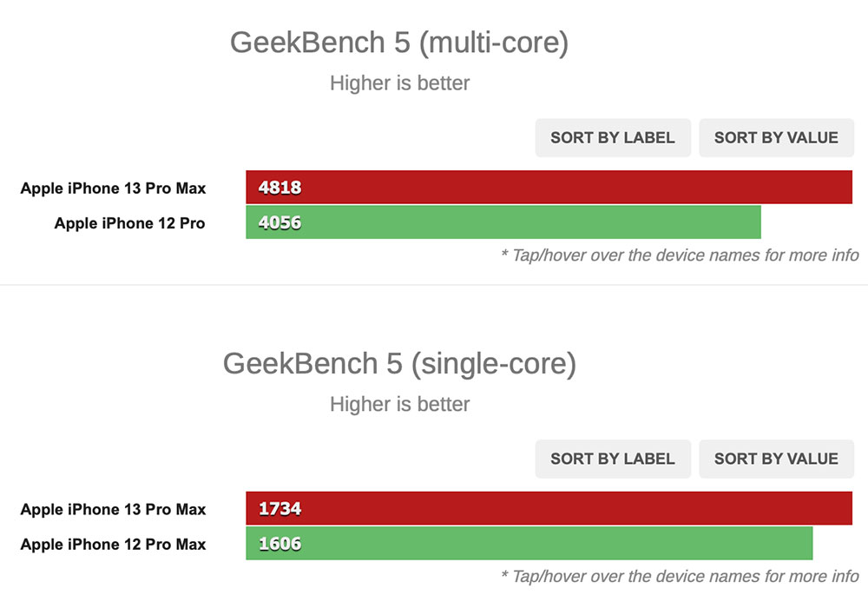This screenshot has width=868, height=595.
Task: Click the GeekBench 5 (single-core) title
Action: 399,365
